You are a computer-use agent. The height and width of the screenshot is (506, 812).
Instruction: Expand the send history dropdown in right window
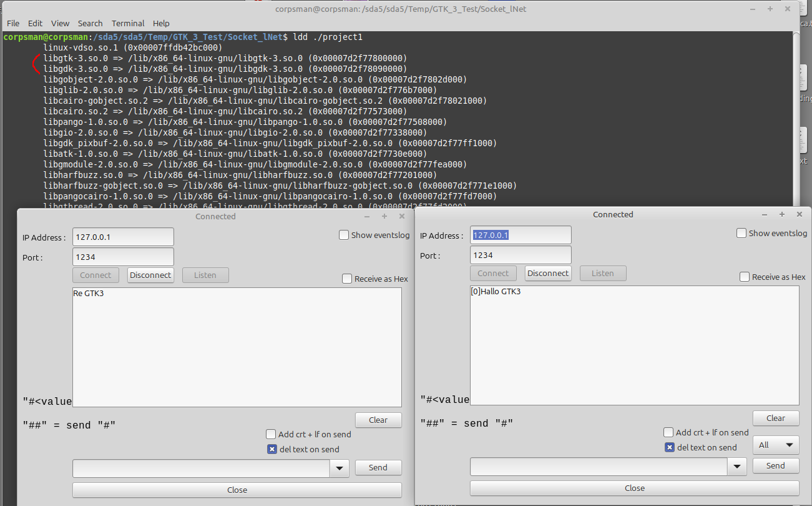(737, 466)
